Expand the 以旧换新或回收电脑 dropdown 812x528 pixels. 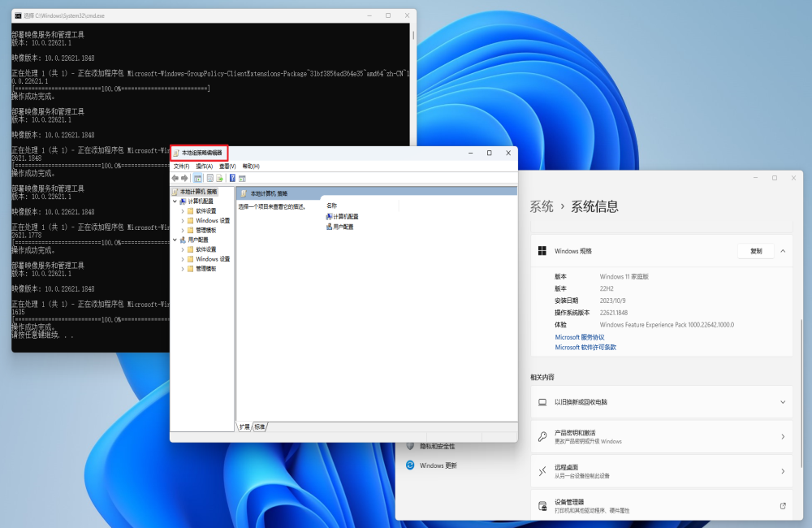click(x=783, y=402)
